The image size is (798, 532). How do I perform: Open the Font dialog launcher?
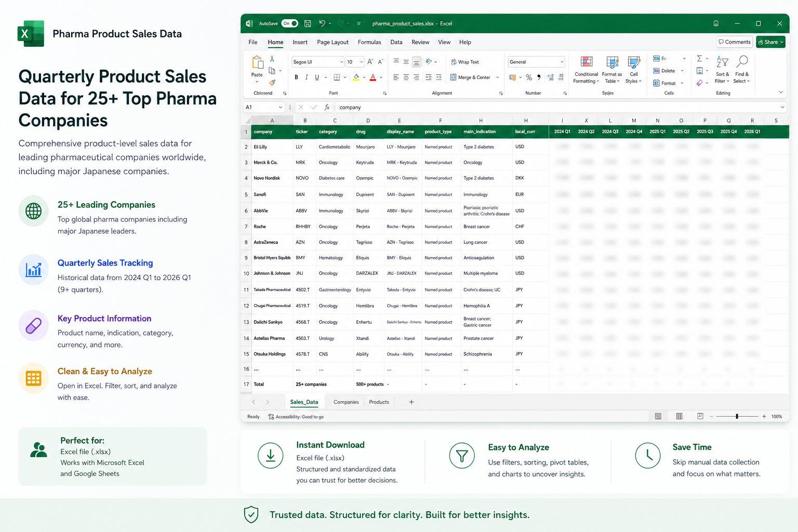[385, 94]
